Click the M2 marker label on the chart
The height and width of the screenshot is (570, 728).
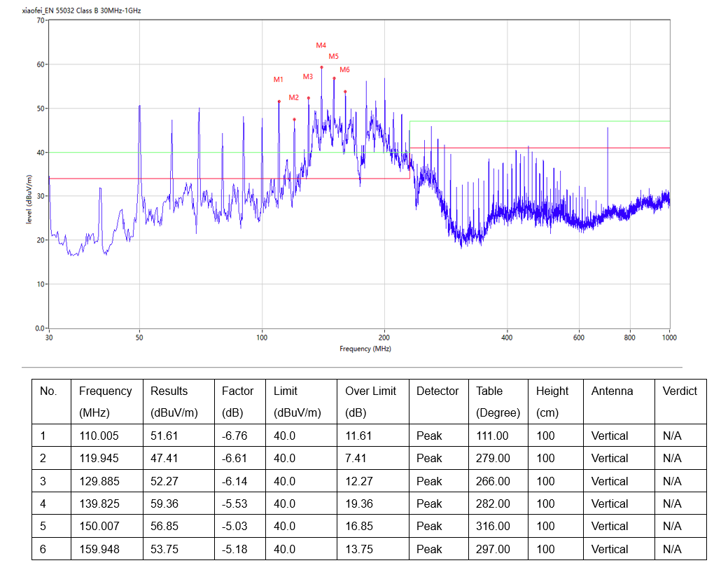pyautogui.click(x=293, y=97)
